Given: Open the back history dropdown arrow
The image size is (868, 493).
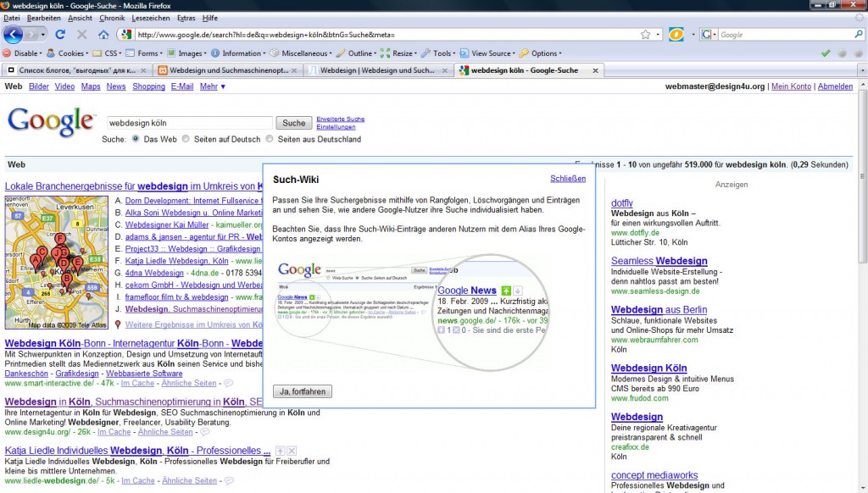Looking at the screenshot, I should tap(42, 34).
